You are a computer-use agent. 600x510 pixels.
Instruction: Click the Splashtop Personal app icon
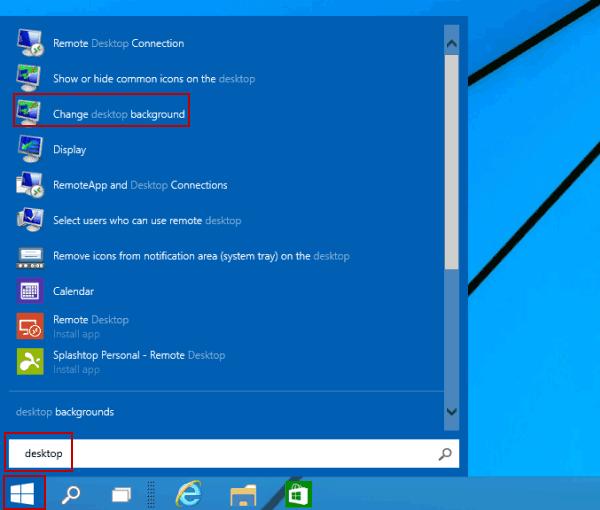29,361
